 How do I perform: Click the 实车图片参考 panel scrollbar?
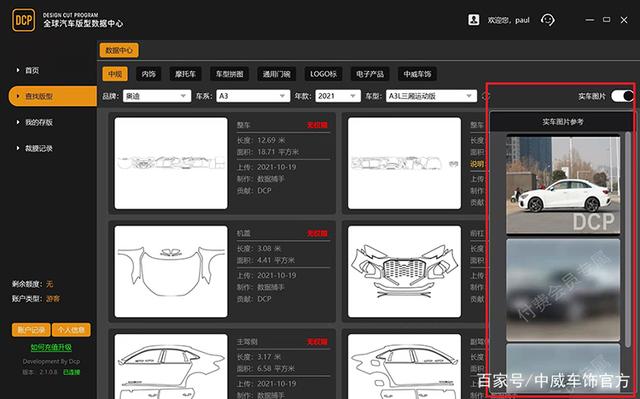click(x=628, y=239)
